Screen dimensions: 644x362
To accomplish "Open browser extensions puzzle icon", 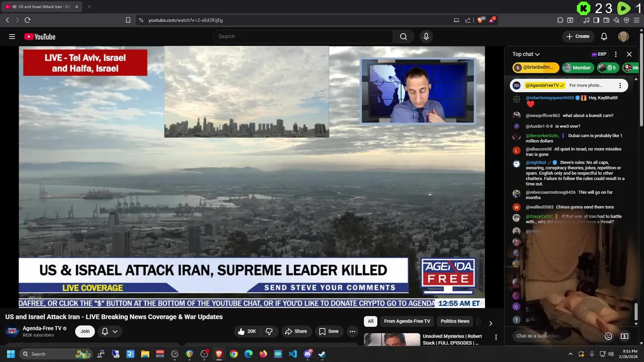I will tap(560, 20).
